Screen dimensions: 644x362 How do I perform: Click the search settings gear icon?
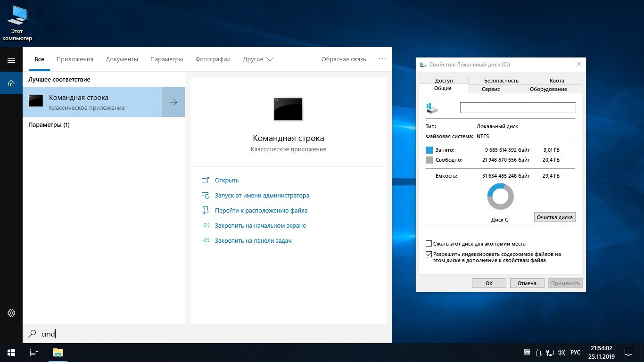tap(11, 313)
